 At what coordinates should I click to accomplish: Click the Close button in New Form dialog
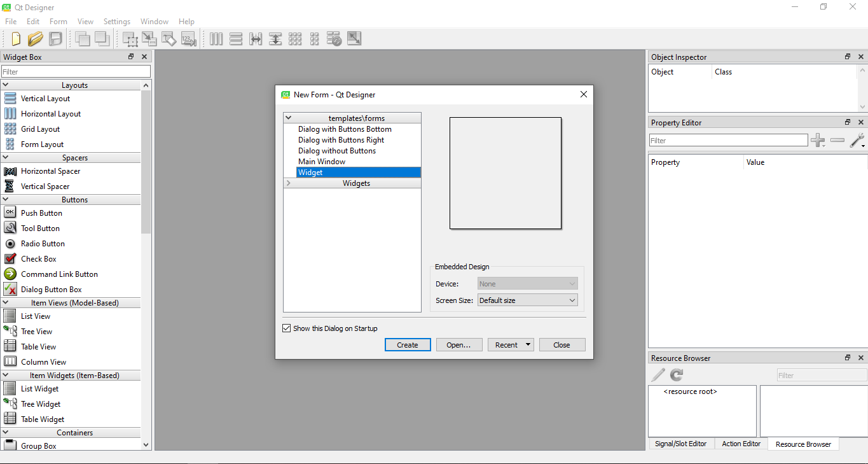click(x=562, y=345)
